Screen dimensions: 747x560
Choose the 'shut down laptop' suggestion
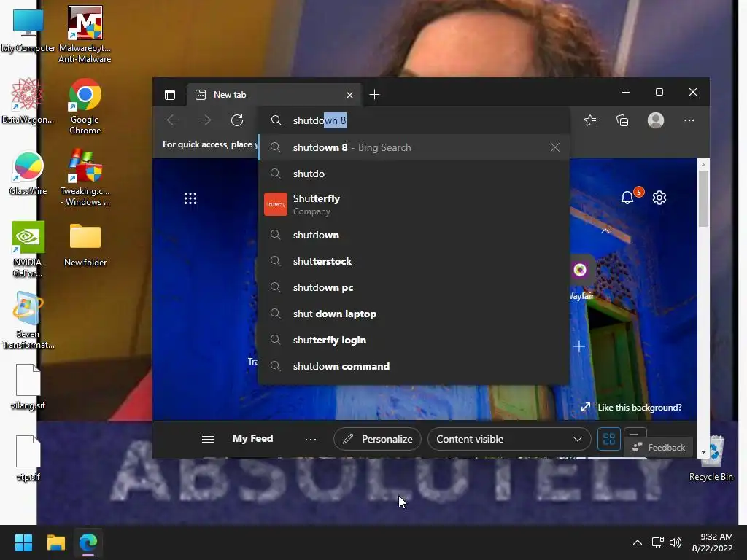pyautogui.click(x=414, y=314)
